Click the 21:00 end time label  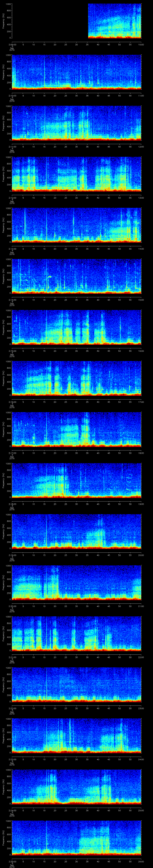pyautogui.click(x=141, y=606)
